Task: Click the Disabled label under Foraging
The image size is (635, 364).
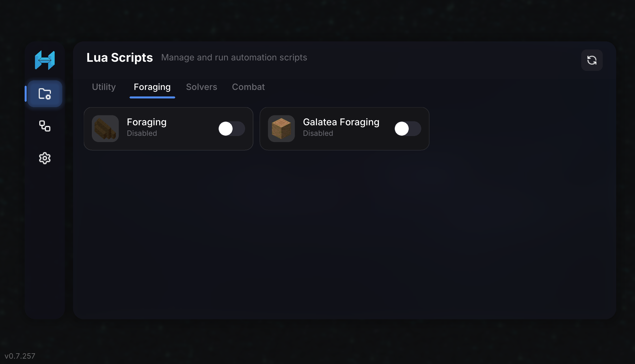Action: pos(142,133)
